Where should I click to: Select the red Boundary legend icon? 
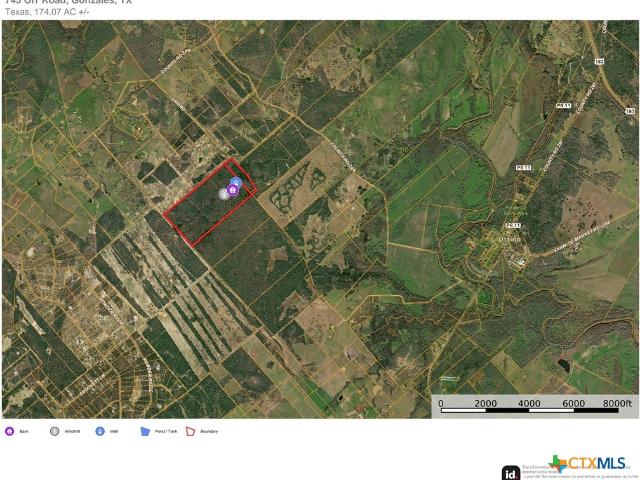point(190,431)
